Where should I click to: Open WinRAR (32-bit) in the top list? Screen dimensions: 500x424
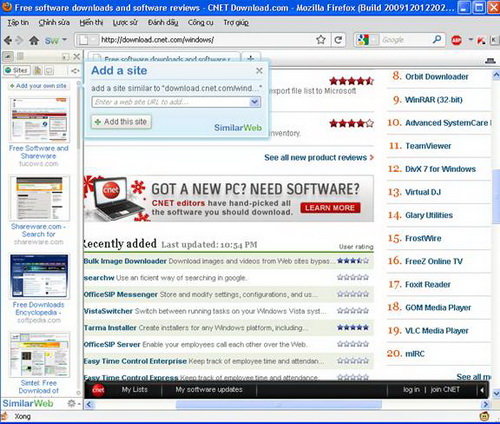(434, 100)
